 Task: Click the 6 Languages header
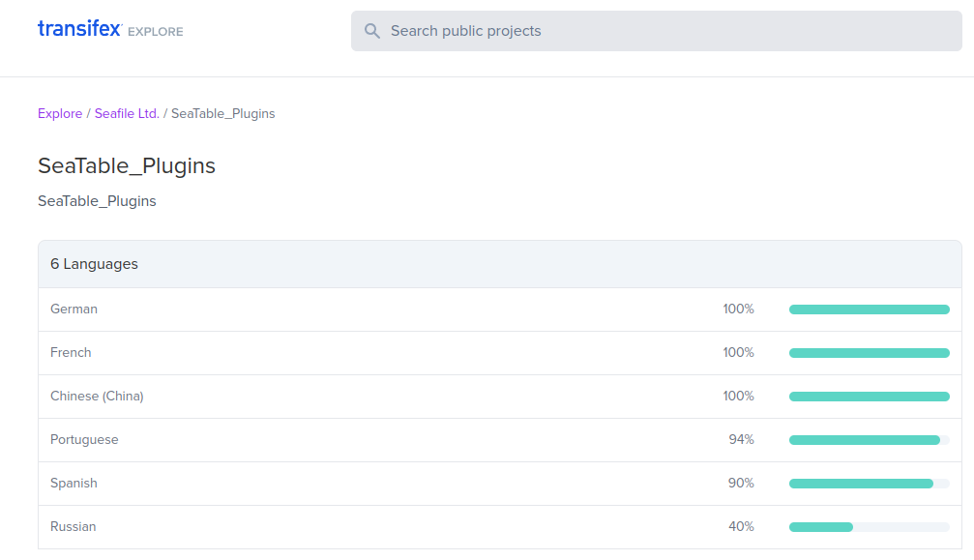tap(94, 264)
